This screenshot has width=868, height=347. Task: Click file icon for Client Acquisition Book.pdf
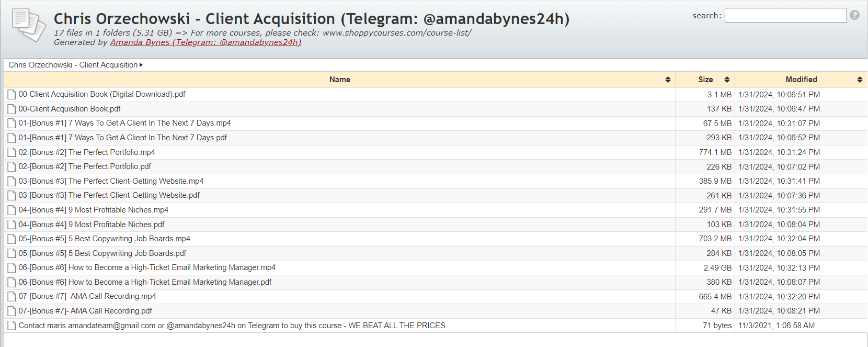tap(12, 109)
